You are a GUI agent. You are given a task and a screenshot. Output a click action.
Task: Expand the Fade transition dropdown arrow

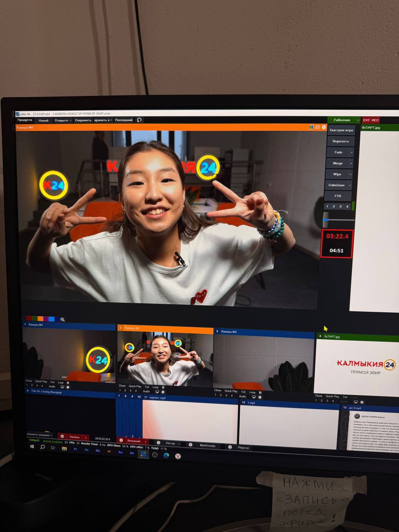[351, 153]
